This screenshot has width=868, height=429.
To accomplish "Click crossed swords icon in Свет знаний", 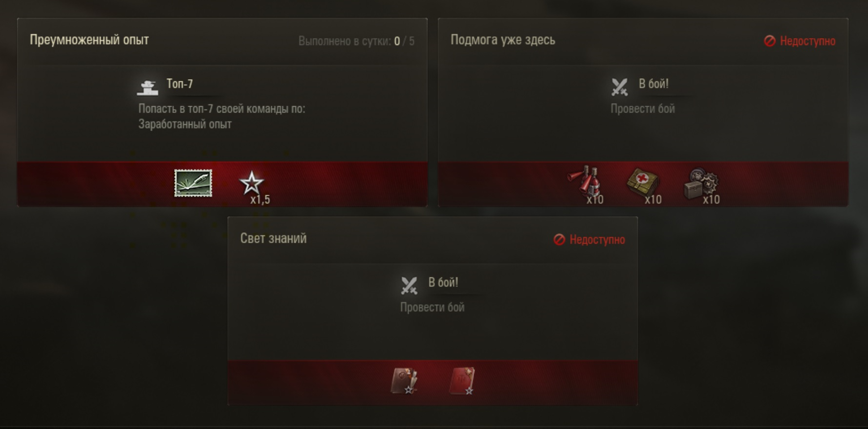I will tap(409, 286).
